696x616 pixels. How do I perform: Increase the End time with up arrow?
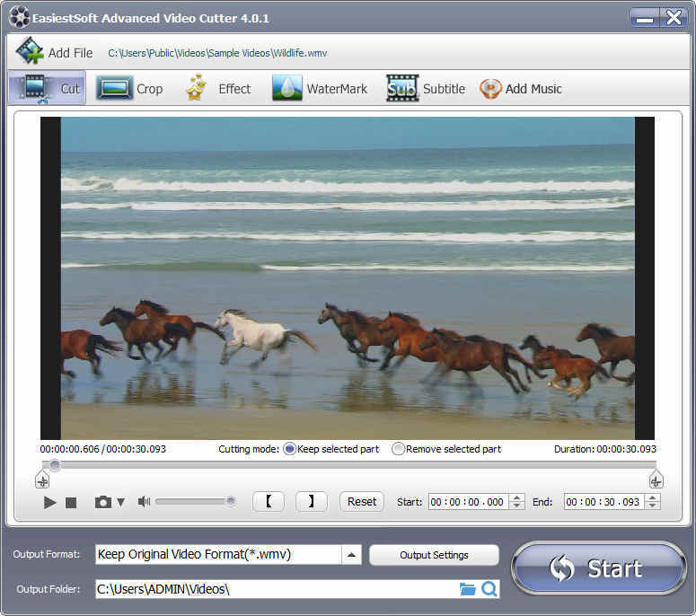coord(653,497)
